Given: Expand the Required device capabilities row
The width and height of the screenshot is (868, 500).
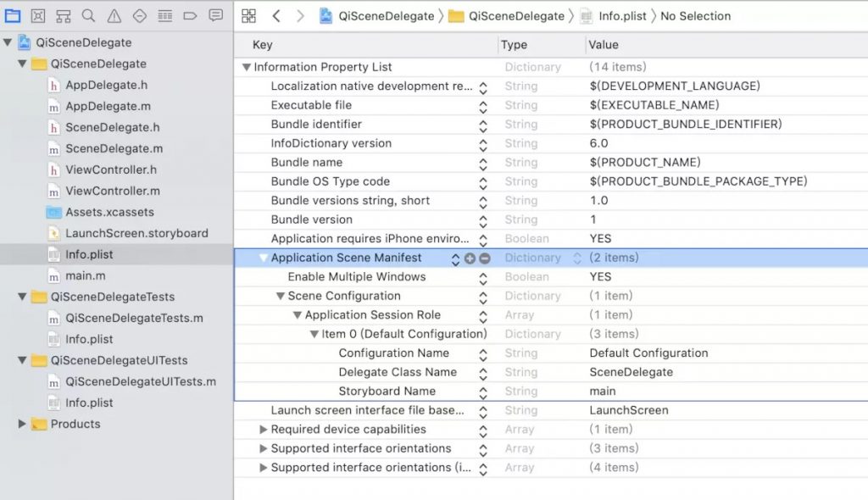Looking at the screenshot, I should (x=264, y=430).
